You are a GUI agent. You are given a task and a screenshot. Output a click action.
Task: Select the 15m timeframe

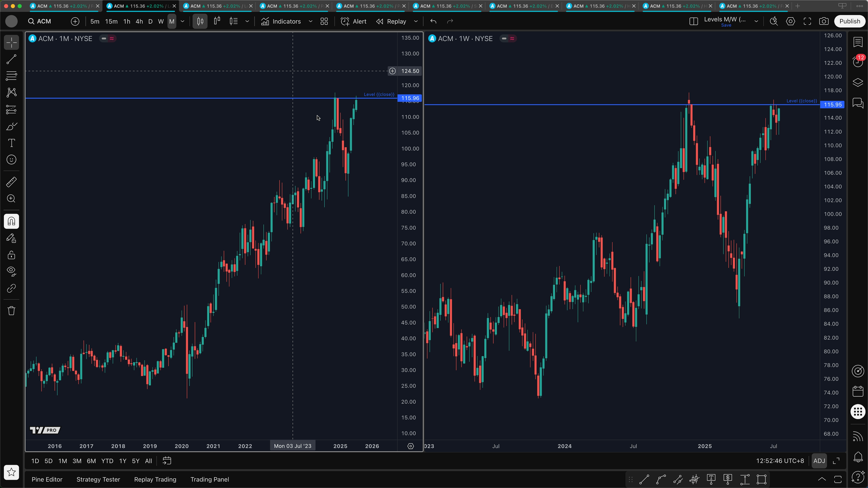[111, 21]
